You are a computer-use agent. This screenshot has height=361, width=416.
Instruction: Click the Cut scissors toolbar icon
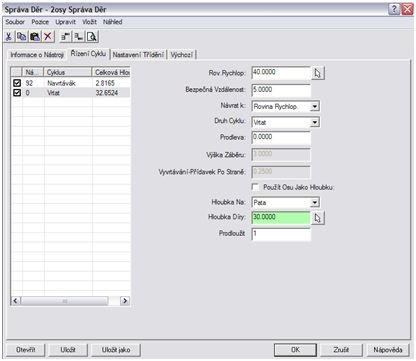point(9,37)
